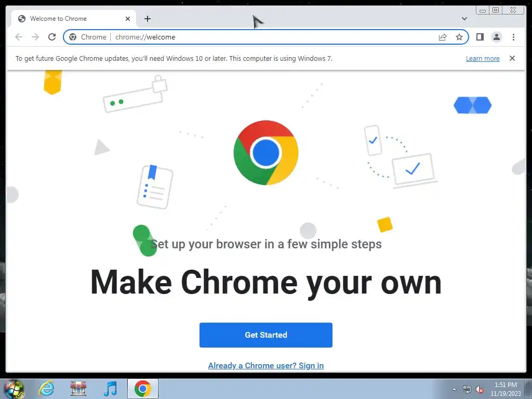Open the Chrome three-dot menu
The width and height of the screenshot is (532, 399).
[x=513, y=37]
